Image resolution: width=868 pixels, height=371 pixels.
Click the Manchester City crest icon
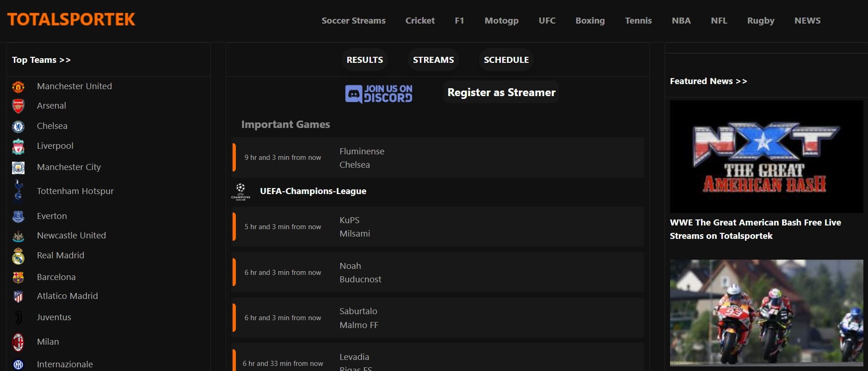(18, 167)
